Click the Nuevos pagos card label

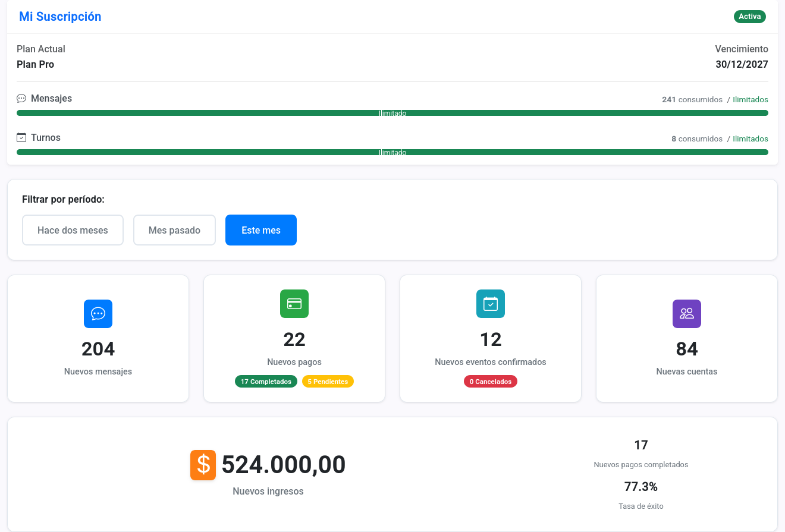pyautogui.click(x=294, y=362)
